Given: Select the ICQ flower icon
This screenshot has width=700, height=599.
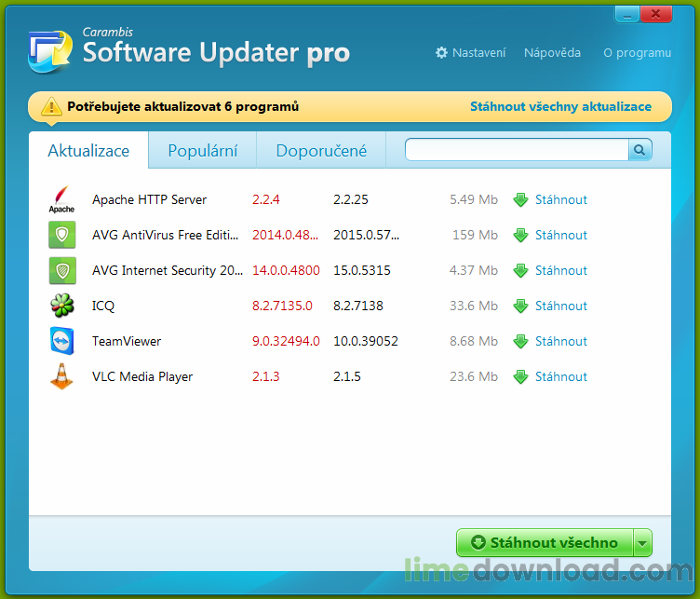Looking at the screenshot, I should coord(61,306).
